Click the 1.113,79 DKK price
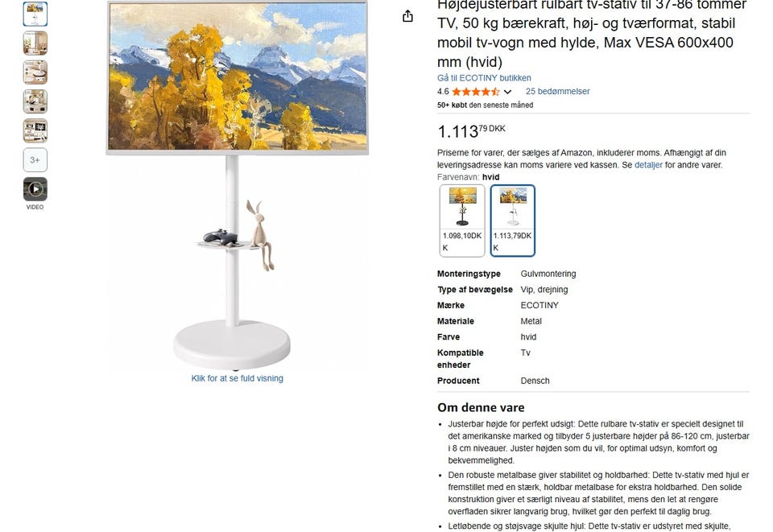Screen dimensions: 773x532 click(x=471, y=131)
